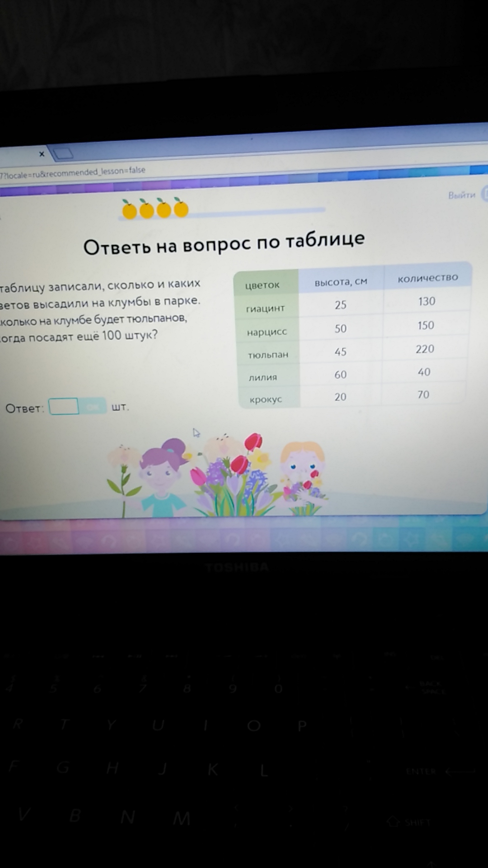Click height value 50 for нарцисс
488x868 pixels.
[x=341, y=329]
